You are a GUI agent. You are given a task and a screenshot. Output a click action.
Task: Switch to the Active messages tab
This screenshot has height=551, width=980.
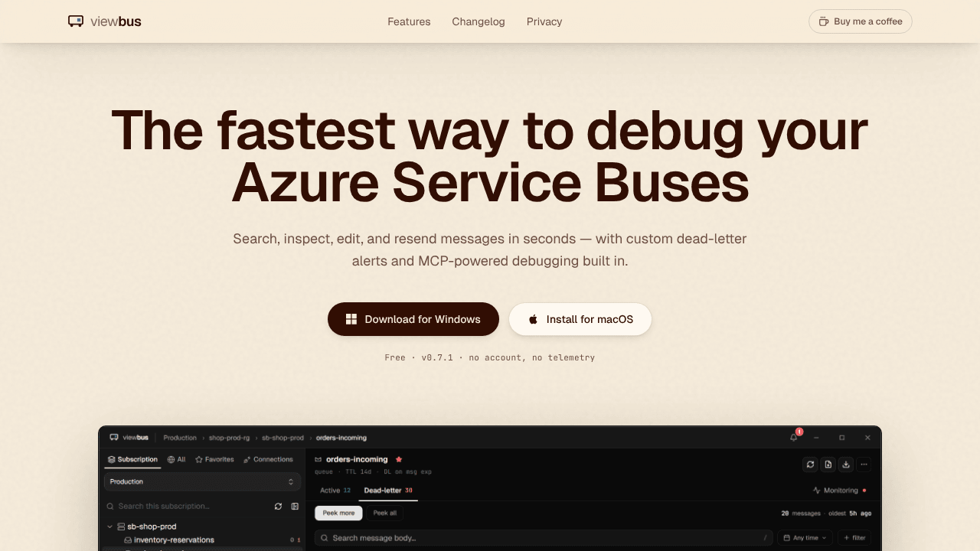[335, 491]
